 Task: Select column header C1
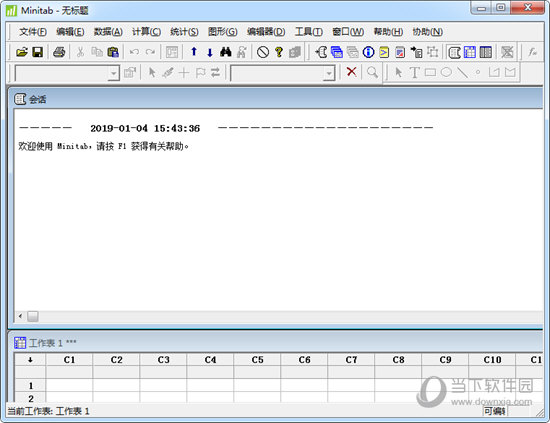click(69, 360)
